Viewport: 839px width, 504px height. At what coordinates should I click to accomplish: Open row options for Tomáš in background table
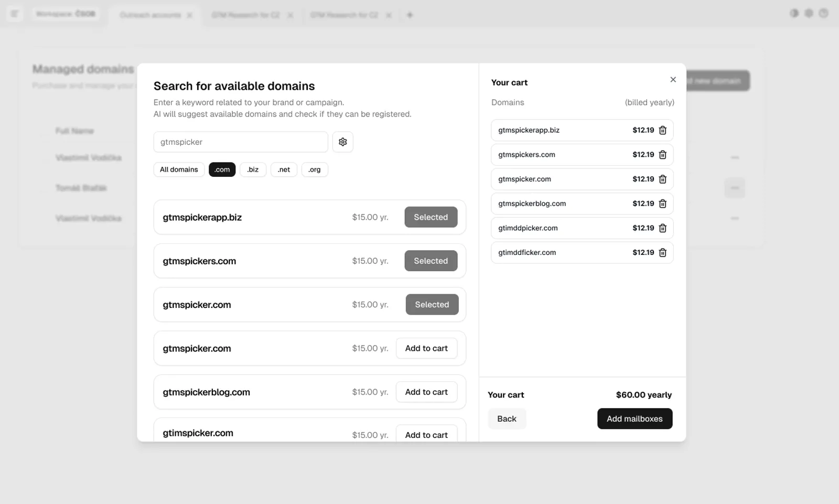[735, 188]
